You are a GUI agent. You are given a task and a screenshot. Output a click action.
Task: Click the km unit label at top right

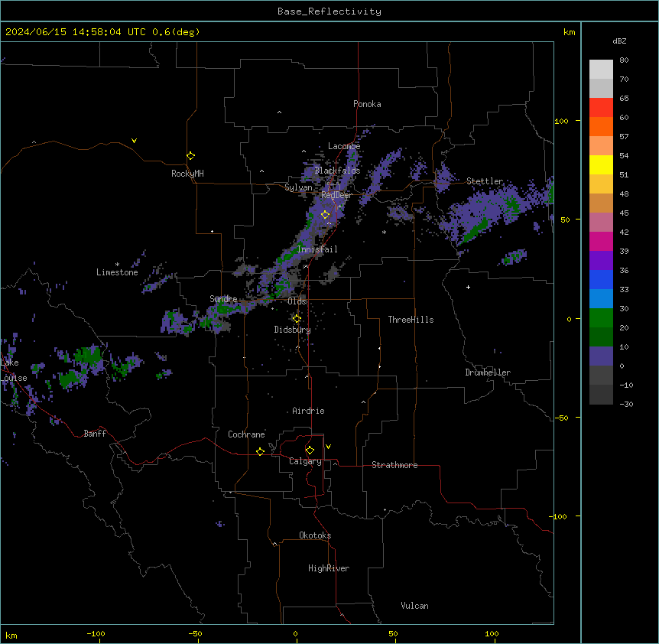pyautogui.click(x=569, y=32)
